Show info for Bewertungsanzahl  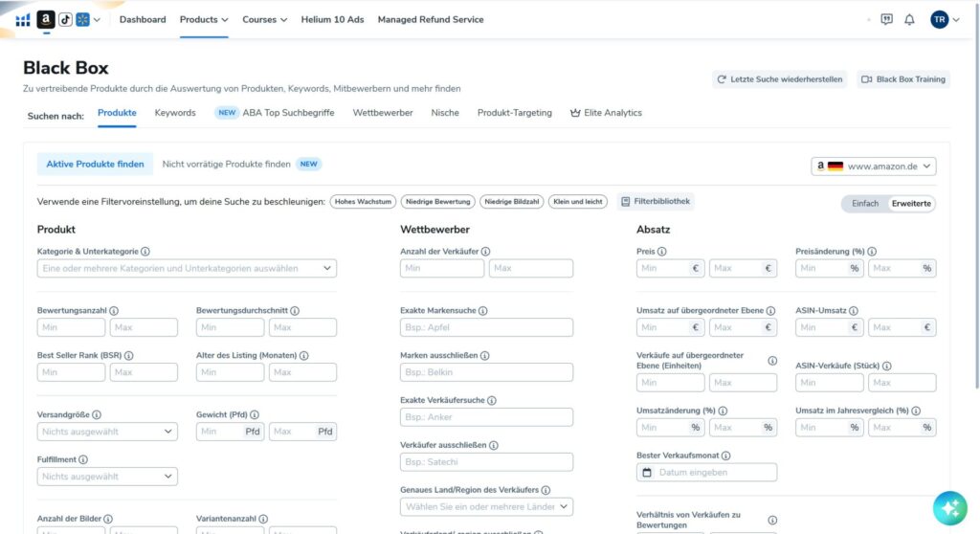(114, 311)
